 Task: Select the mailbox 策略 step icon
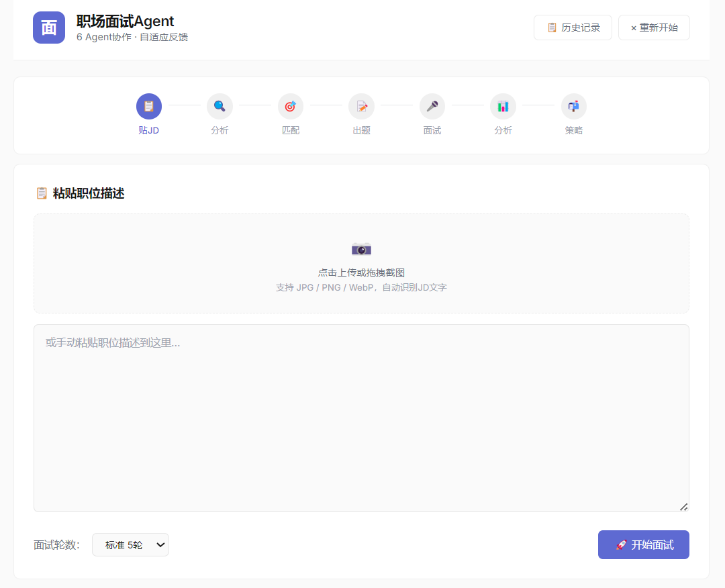click(574, 106)
